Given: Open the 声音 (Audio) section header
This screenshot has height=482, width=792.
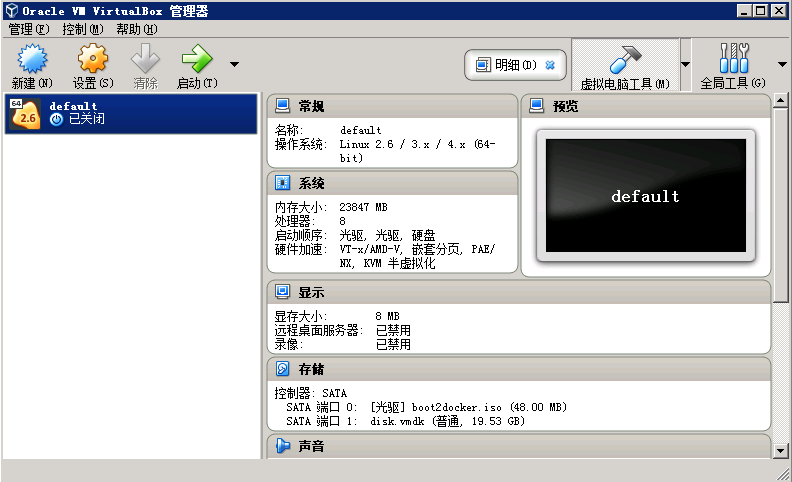Looking at the screenshot, I should [519, 447].
